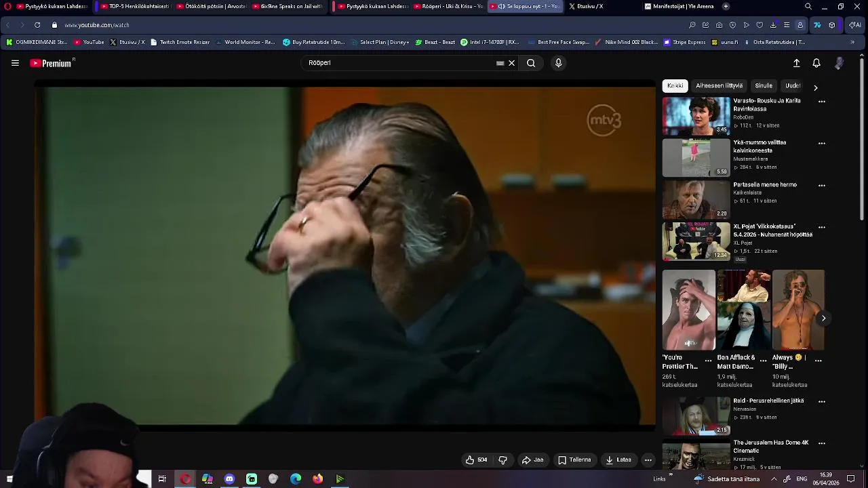Viewport: 868px width, 488px height.
Task: Open the YouTube hamburger guide menu
Action: tap(15, 63)
